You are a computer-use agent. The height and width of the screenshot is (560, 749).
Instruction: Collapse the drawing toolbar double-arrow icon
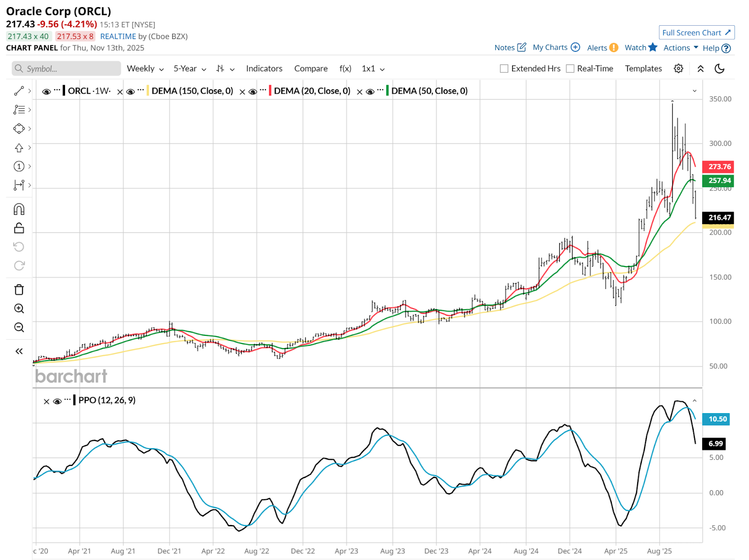19,351
